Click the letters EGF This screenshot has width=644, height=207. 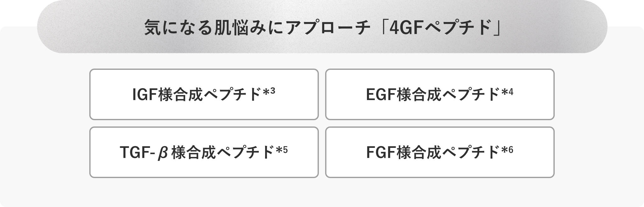(381, 95)
